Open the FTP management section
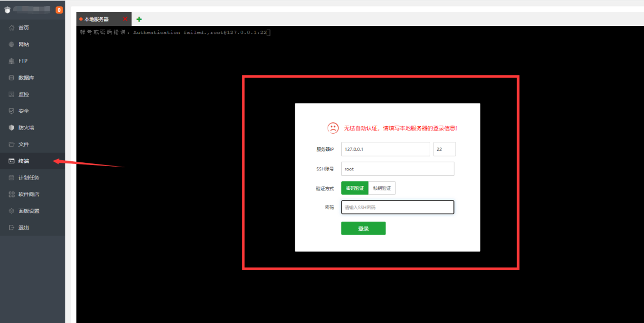 point(22,61)
